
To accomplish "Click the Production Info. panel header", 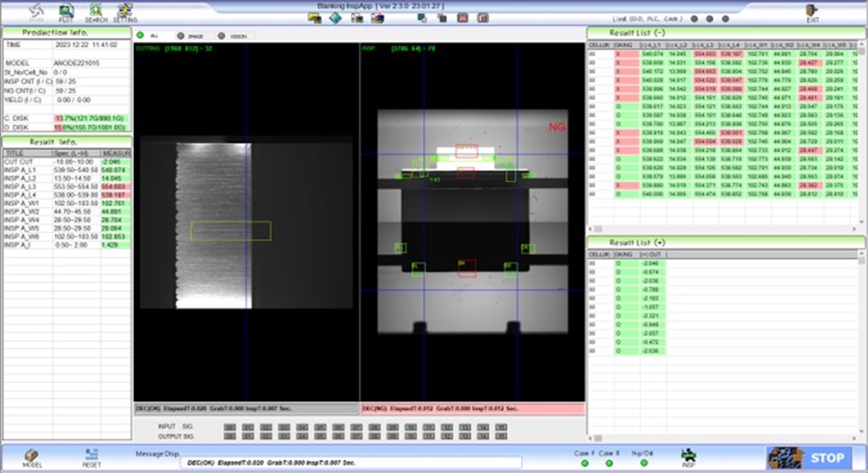I will point(65,32).
